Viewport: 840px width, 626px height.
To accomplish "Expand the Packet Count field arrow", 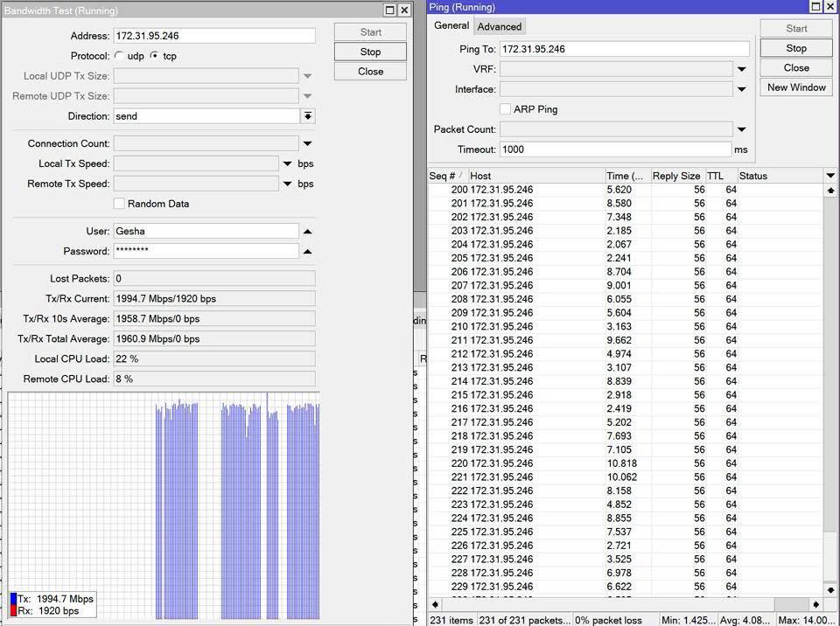I will pos(741,129).
